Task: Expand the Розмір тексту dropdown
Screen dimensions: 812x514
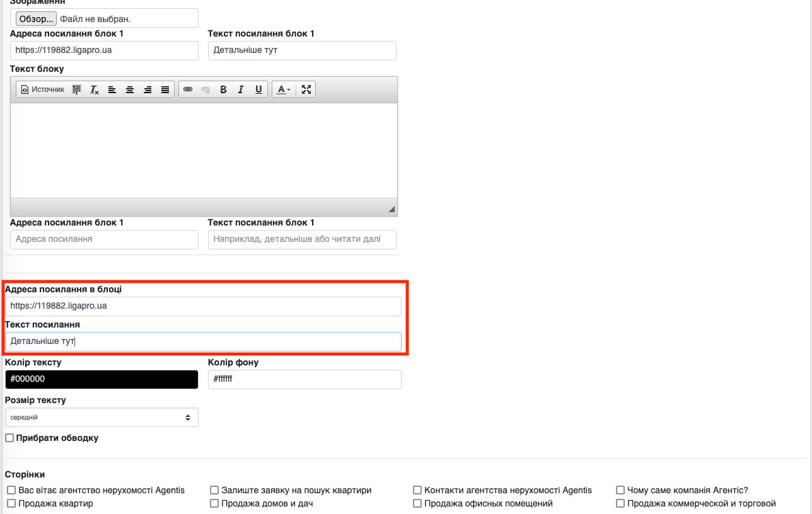Action: [101, 418]
